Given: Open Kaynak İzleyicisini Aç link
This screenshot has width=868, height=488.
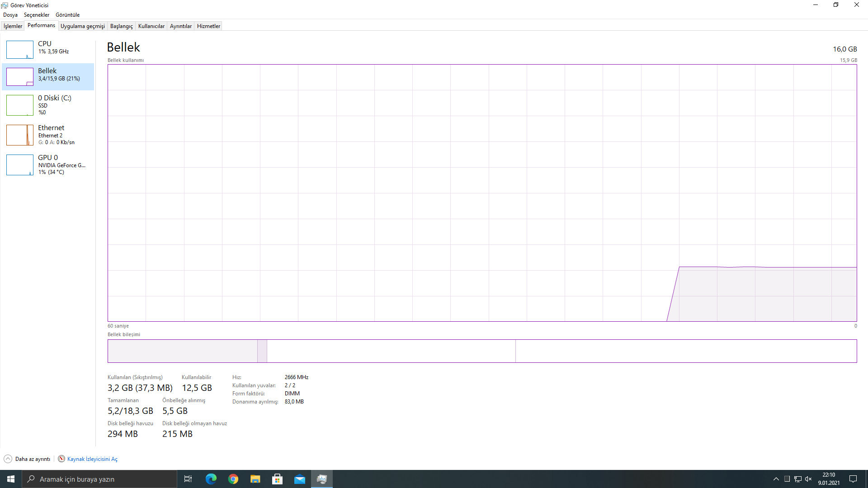Looking at the screenshot, I should pyautogui.click(x=92, y=459).
